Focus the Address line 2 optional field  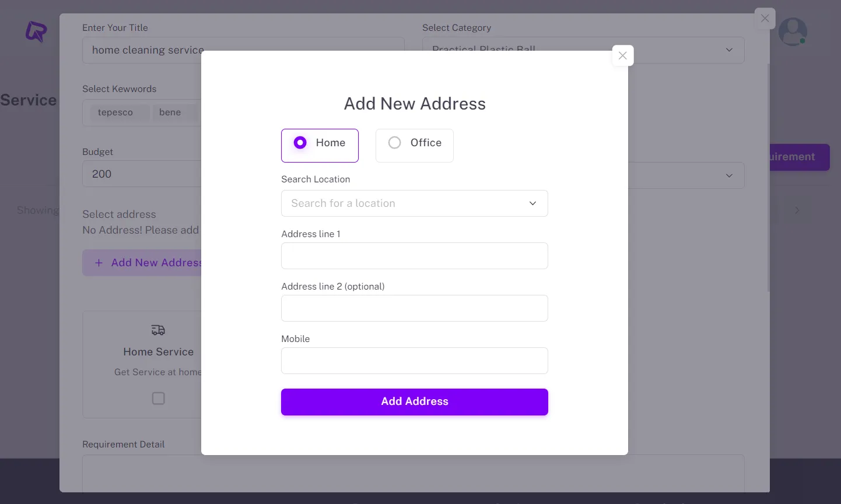click(x=414, y=308)
